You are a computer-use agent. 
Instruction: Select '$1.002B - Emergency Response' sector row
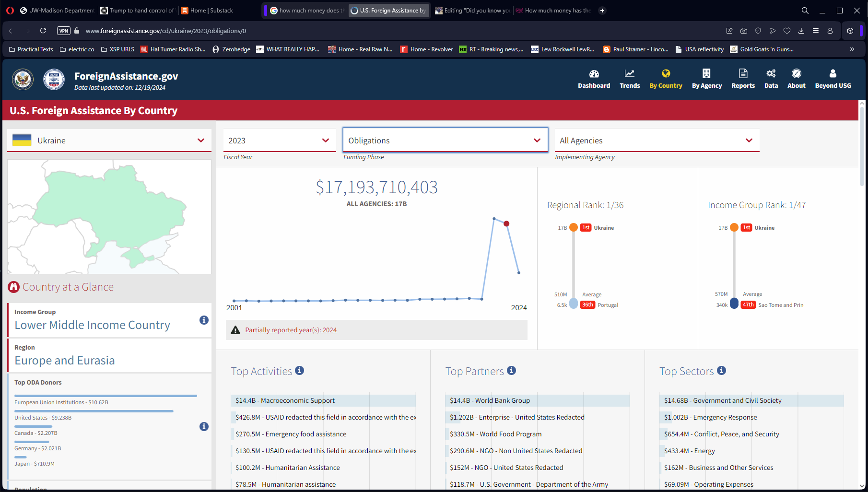(x=751, y=417)
